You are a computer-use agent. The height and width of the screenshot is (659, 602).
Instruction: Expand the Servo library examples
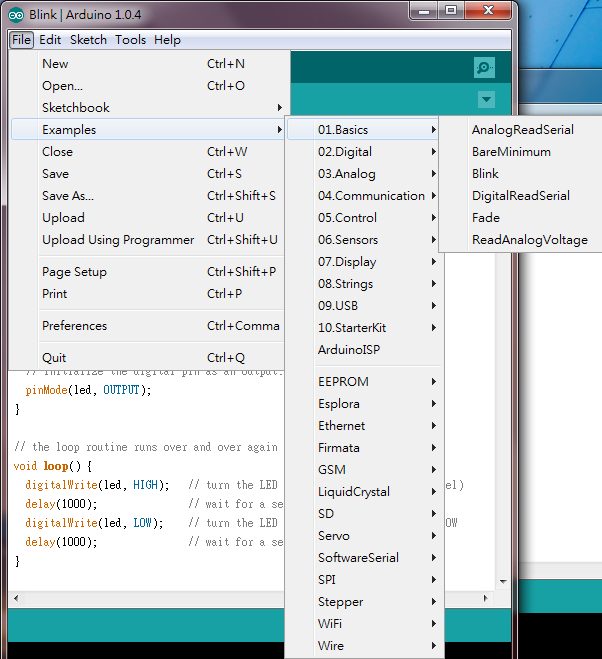pyautogui.click(x=363, y=535)
